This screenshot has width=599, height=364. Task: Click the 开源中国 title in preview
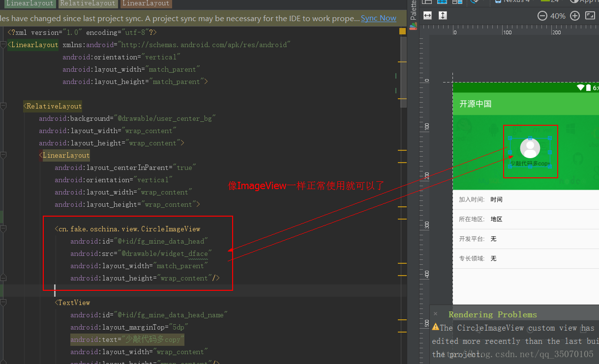click(475, 104)
